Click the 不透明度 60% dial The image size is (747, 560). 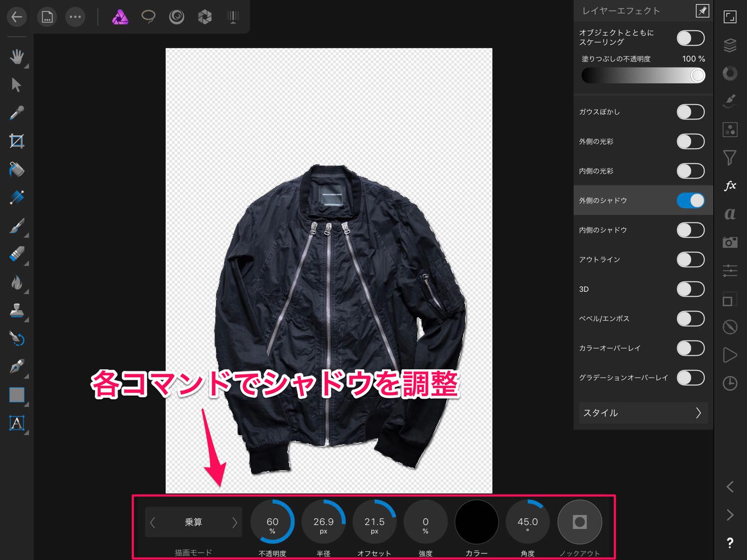click(x=272, y=522)
